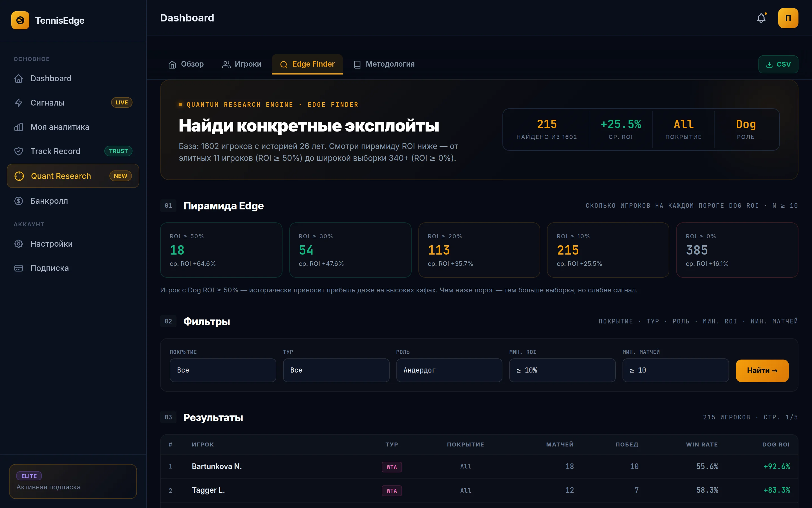Image resolution: width=812 pixels, height=508 pixels.
Task: Click the WIN RATE column header
Action: [x=702, y=444]
